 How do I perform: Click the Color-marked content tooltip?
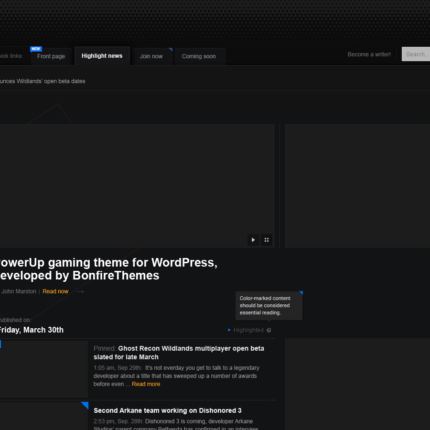[269, 306]
